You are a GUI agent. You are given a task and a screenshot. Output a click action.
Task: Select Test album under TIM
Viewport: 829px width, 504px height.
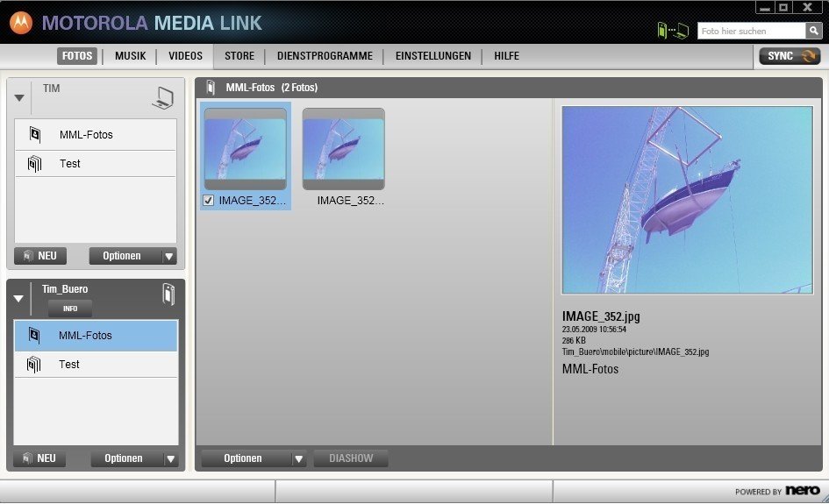click(96, 164)
